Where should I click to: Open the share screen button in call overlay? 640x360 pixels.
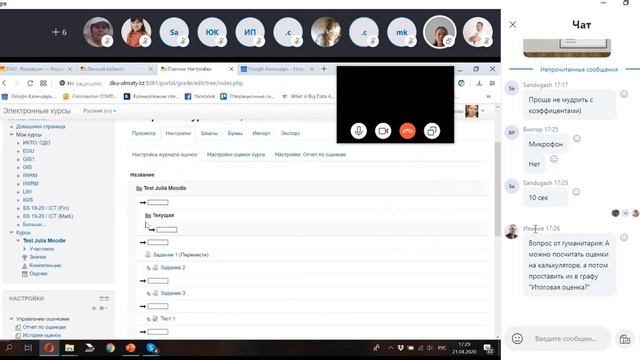pos(432,131)
